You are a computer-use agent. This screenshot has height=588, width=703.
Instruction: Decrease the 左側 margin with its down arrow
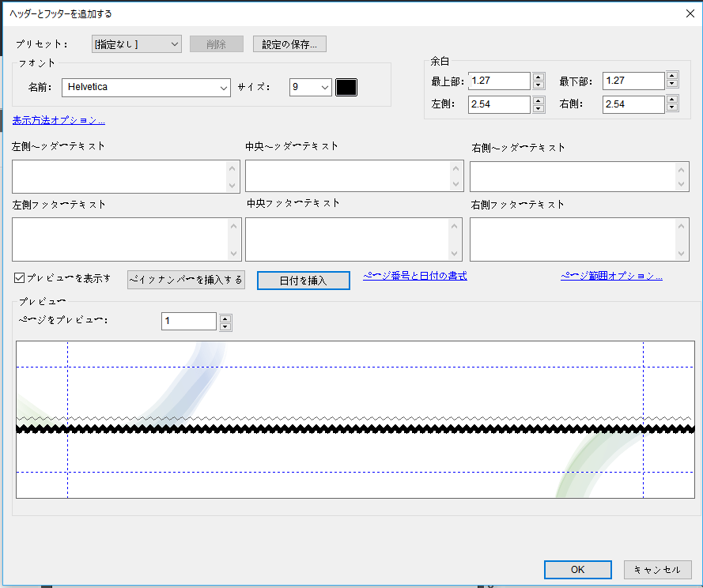(538, 107)
